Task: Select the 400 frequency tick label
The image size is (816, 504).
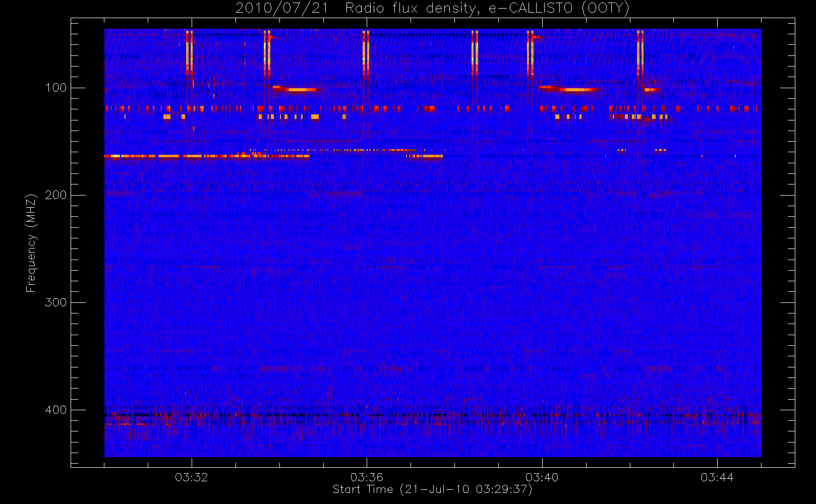Action: pyautogui.click(x=55, y=410)
